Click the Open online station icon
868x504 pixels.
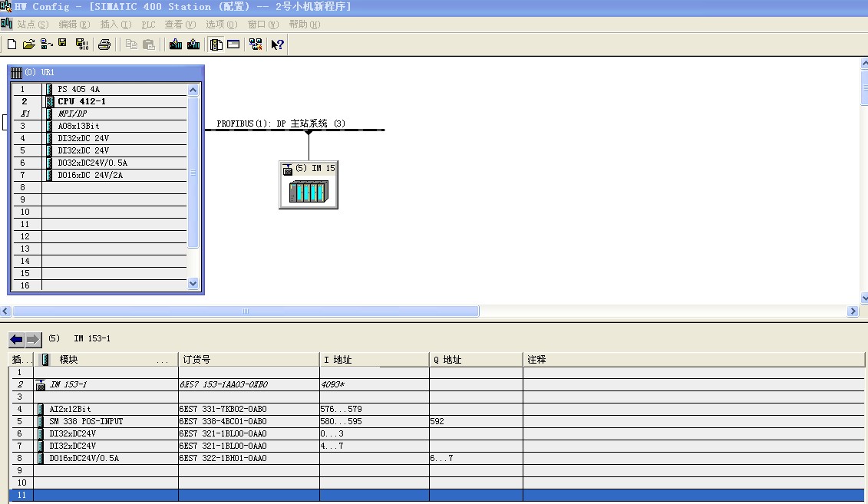click(x=47, y=44)
